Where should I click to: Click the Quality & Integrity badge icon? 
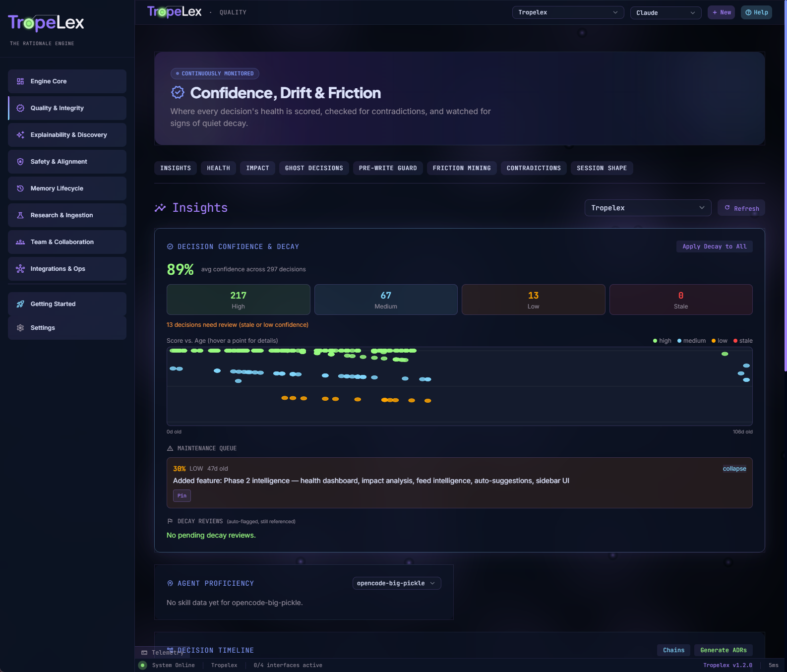click(x=20, y=108)
